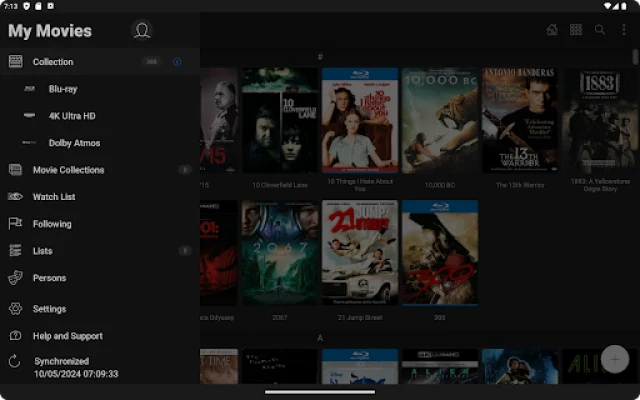Tap the floating add plus button
This screenshot has width=640, height=400.
(615, 359)
